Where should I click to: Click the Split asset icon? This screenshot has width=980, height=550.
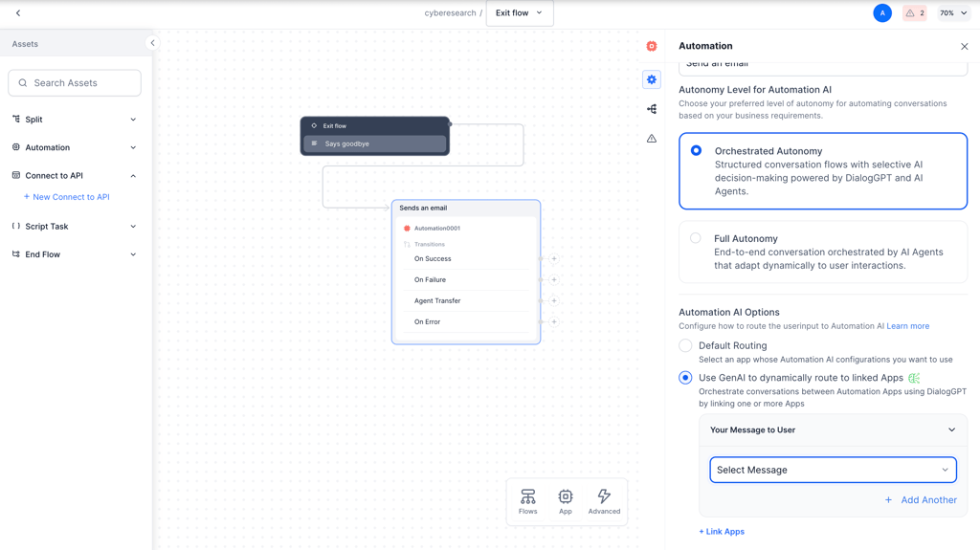point(16,119)
